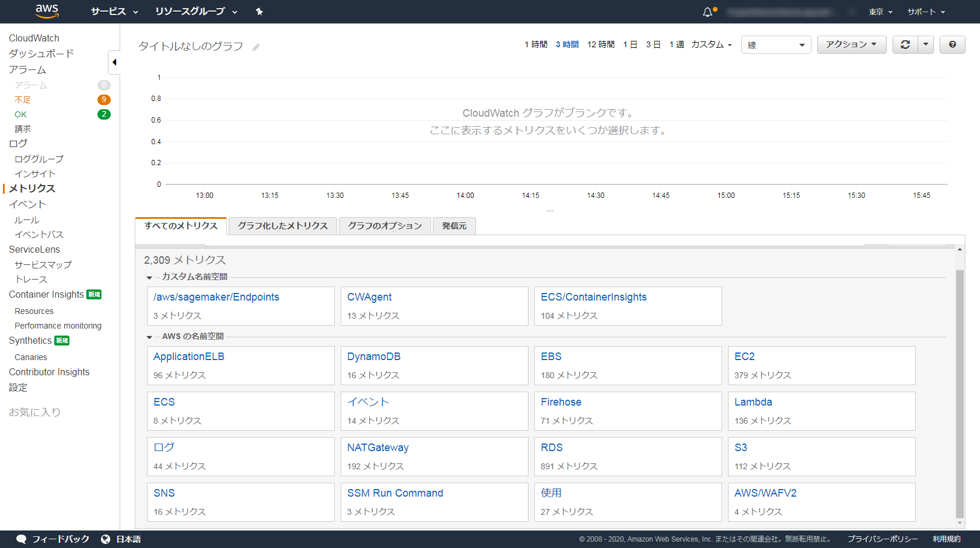Open ルール under events in sidebar
This screenshot has width=980, height=548.
tap(27, 220)
